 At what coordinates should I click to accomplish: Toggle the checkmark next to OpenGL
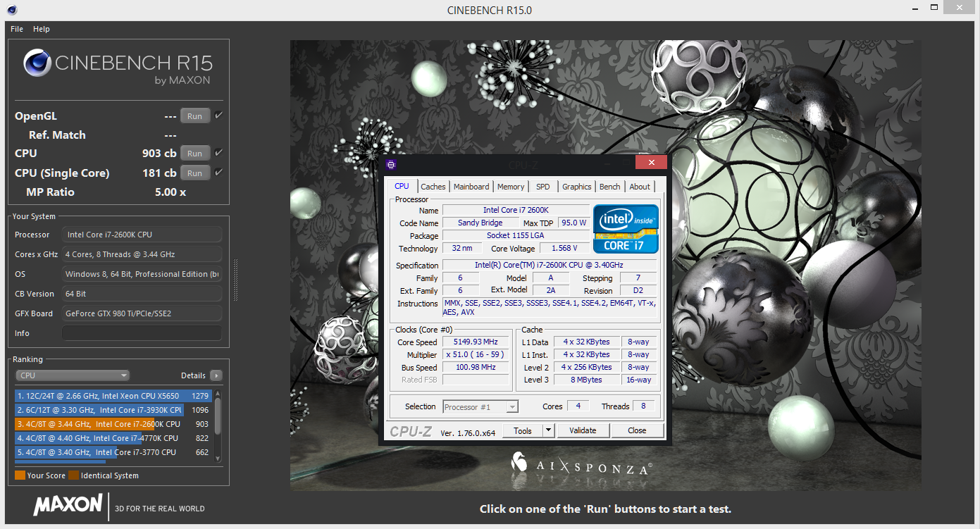point(217,114)
